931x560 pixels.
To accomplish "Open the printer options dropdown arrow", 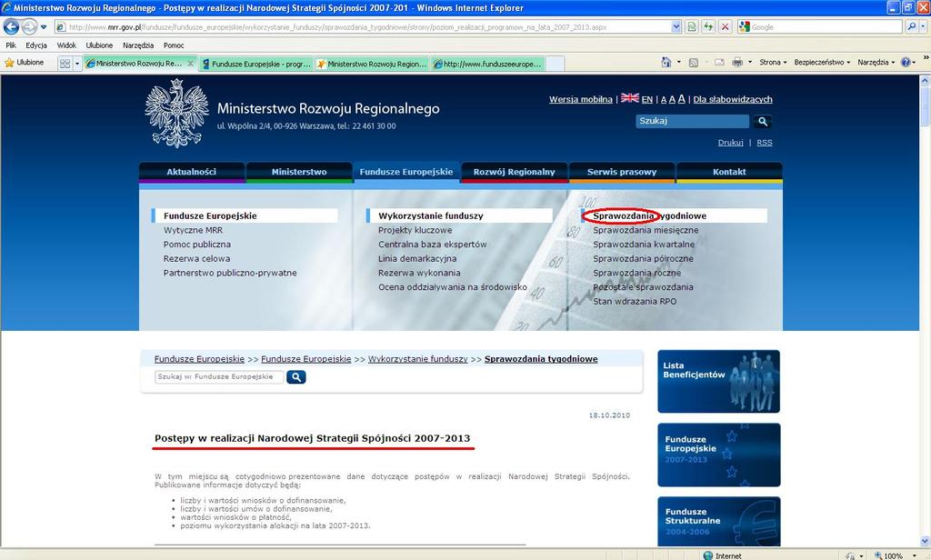I will click(x=750, y=62).
